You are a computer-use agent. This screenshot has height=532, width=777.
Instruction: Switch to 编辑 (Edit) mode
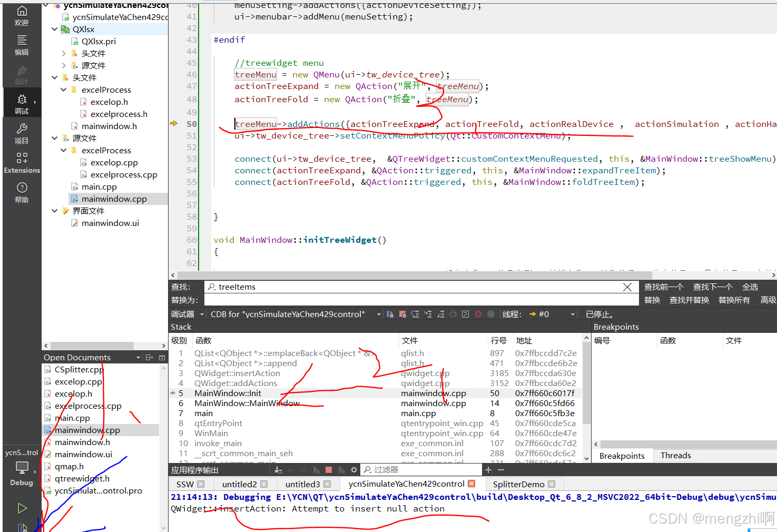point(22,45)
